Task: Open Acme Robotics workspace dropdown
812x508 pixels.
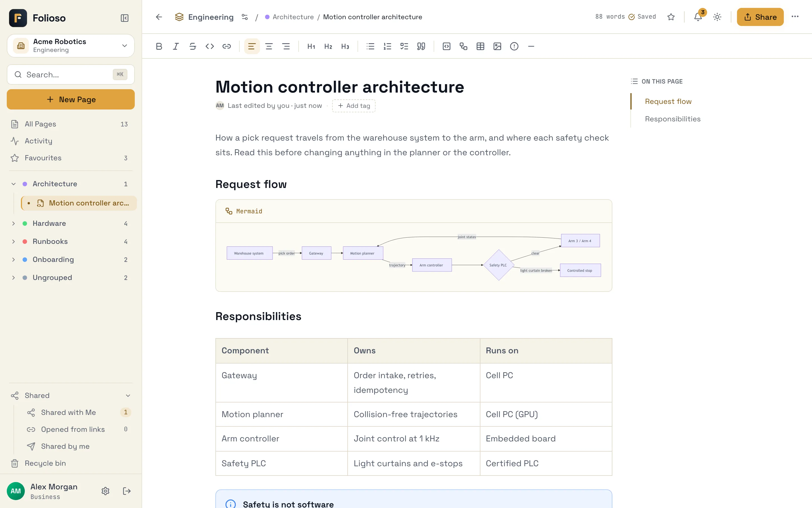Action: (x=71, y=46)
